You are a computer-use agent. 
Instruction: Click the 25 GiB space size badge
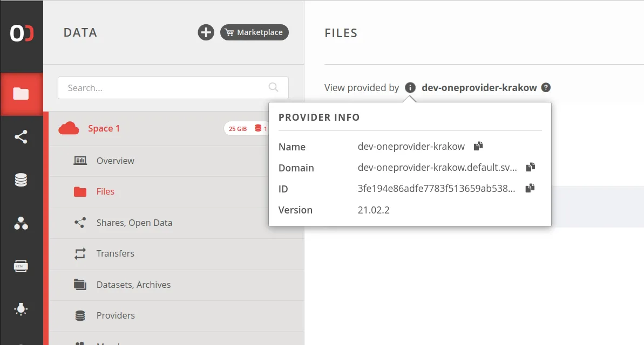click(238, 128)
